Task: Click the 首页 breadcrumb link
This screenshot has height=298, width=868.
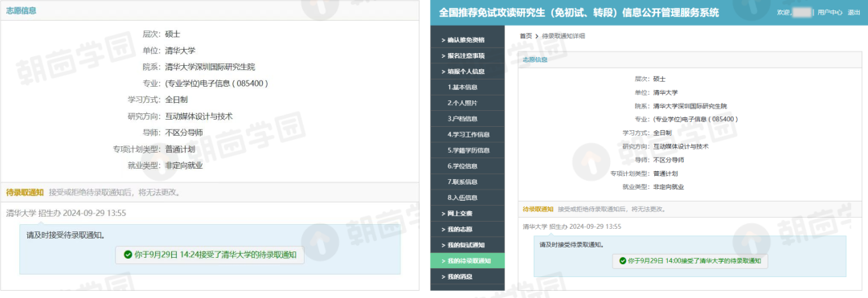Action: pos(526,36)
